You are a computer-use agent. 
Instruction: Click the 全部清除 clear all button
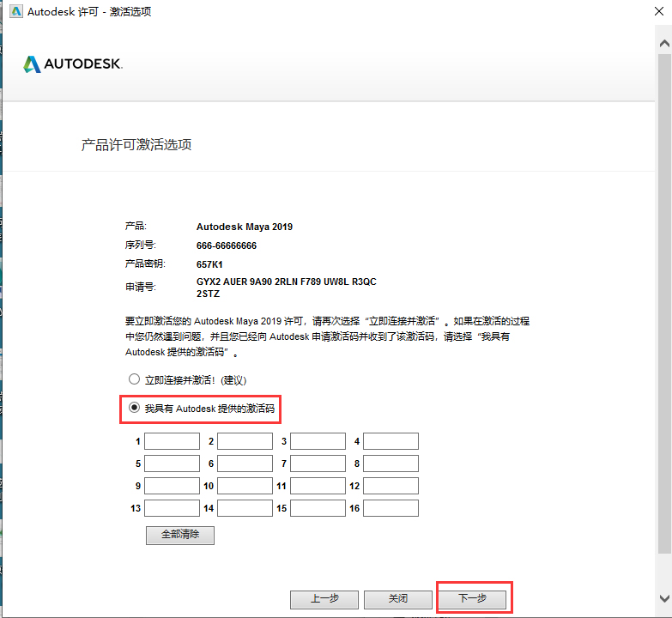tap(180, 535)
